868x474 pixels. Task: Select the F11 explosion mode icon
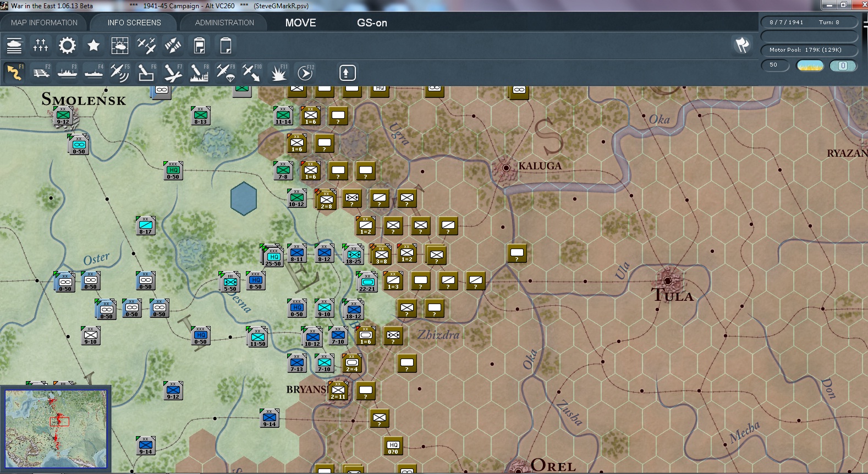[278, 72]
